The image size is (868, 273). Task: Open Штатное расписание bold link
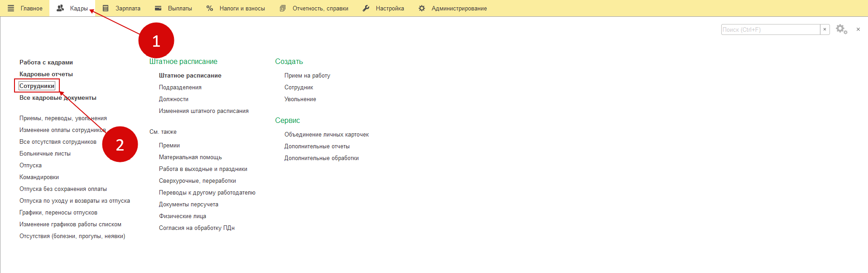coord(190,76)
